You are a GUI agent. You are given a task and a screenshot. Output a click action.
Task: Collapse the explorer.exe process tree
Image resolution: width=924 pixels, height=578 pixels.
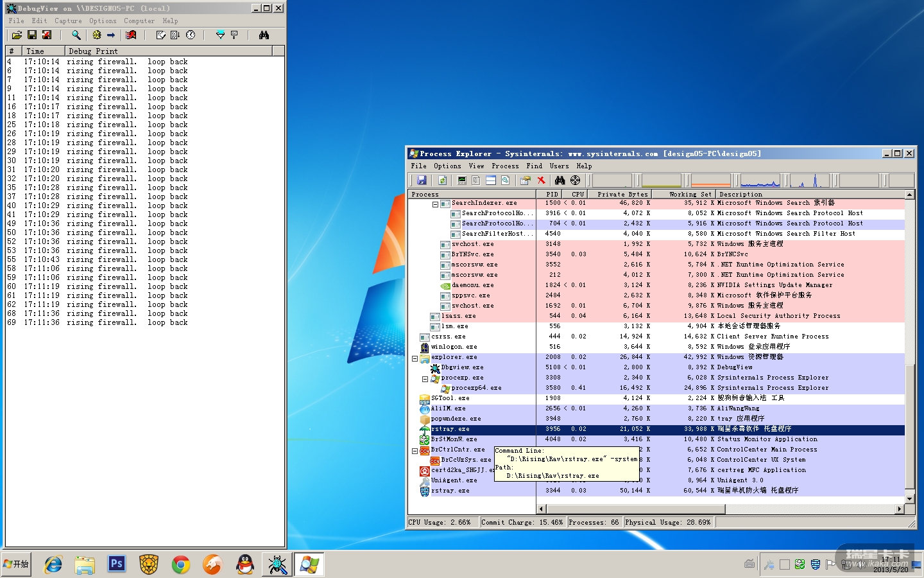tap(415, 358)
